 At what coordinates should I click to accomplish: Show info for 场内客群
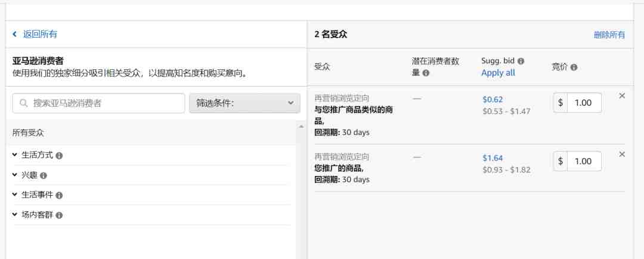(x=59, y=215)
